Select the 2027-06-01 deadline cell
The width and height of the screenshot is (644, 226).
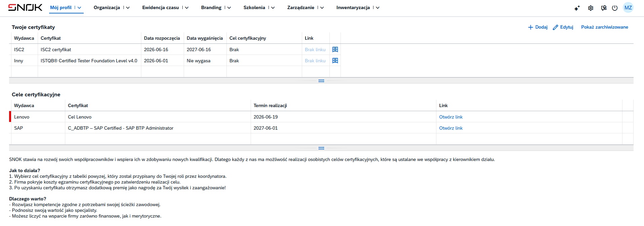point(344,128)
